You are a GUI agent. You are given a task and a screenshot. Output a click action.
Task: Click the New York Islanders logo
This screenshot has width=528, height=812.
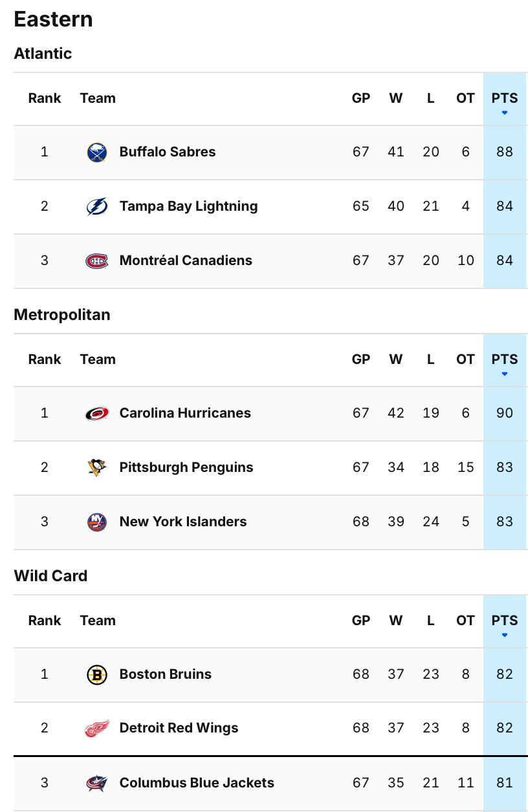click(97, 522)
